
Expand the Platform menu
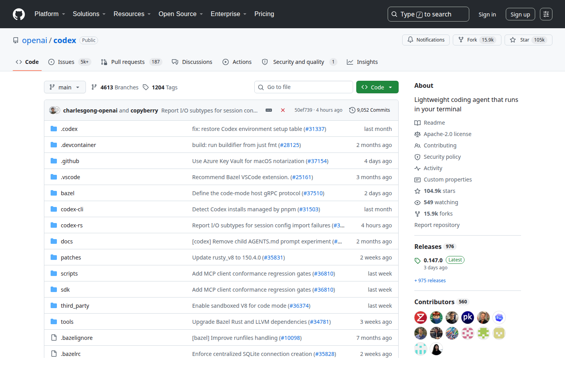pos(50,14)
